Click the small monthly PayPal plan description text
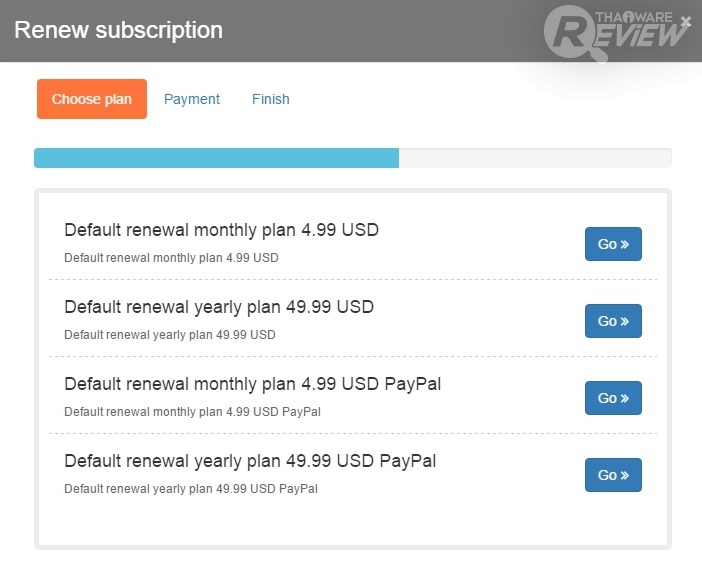Screen dimensions: 702x582 pos(192,412)
